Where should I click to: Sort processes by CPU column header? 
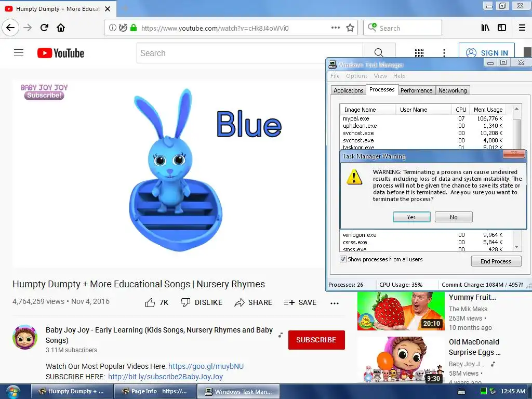(461, 110)
